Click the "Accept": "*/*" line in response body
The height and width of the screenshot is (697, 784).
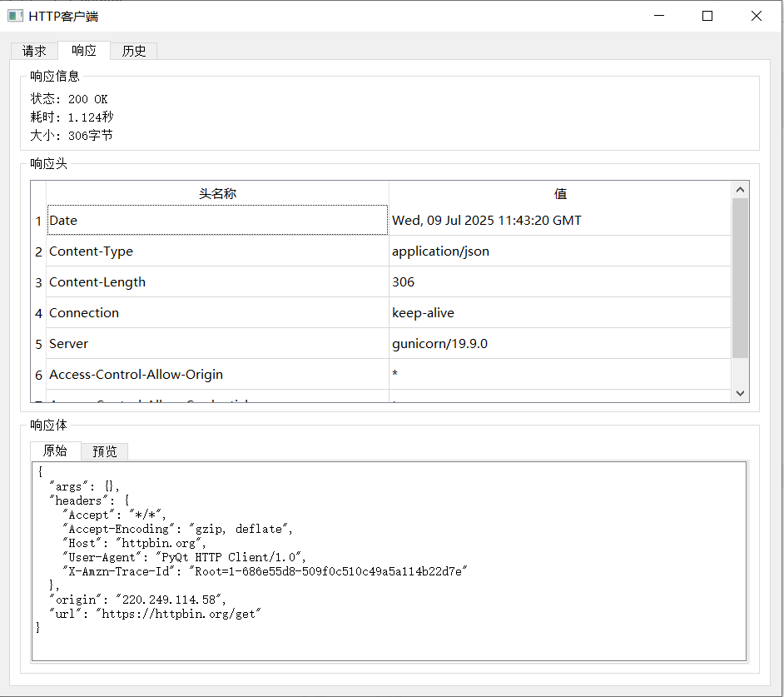[114, 515]
